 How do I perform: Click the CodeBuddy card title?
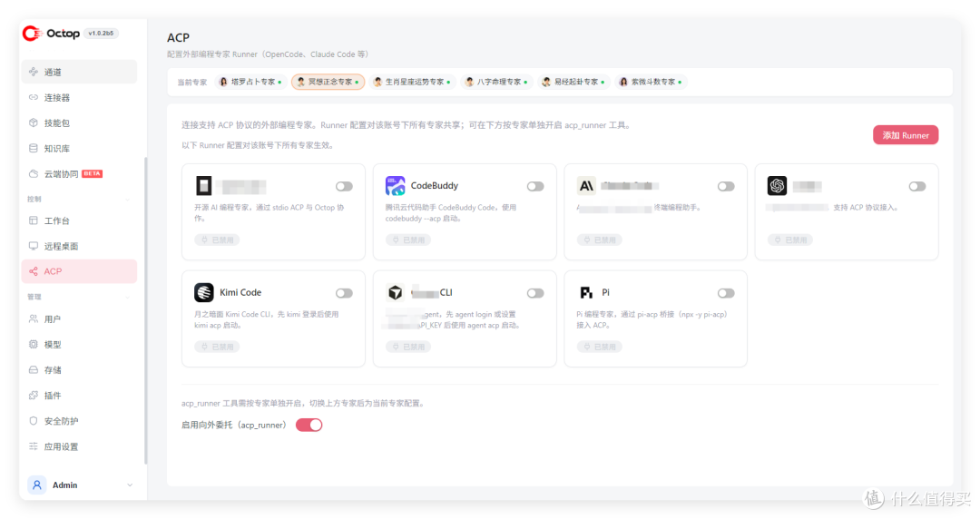435,186
